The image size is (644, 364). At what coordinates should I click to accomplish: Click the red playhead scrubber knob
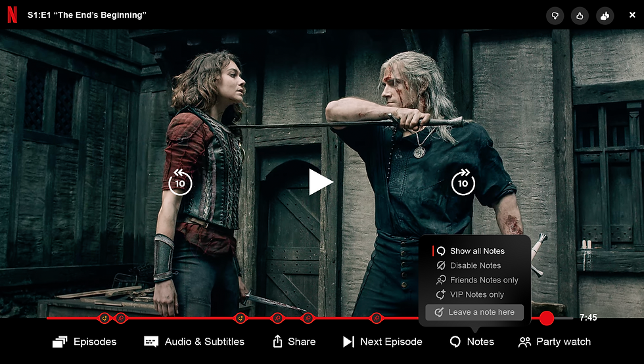click(x=546, y=318)
